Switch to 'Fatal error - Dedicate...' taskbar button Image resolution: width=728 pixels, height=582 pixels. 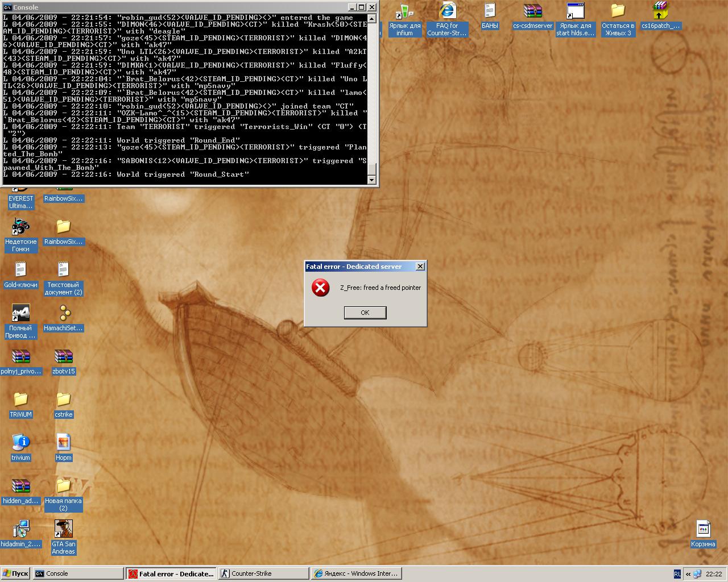[x=171, y=573]
